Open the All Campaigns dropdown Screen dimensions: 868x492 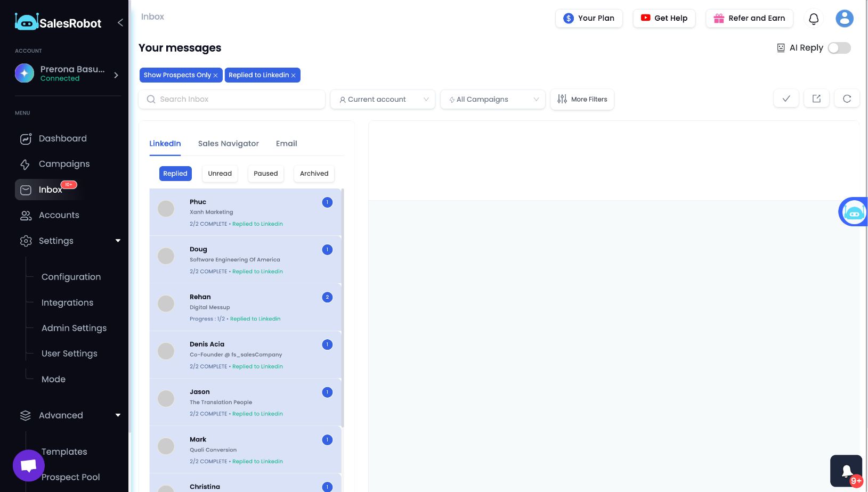[x=492, y=99]
